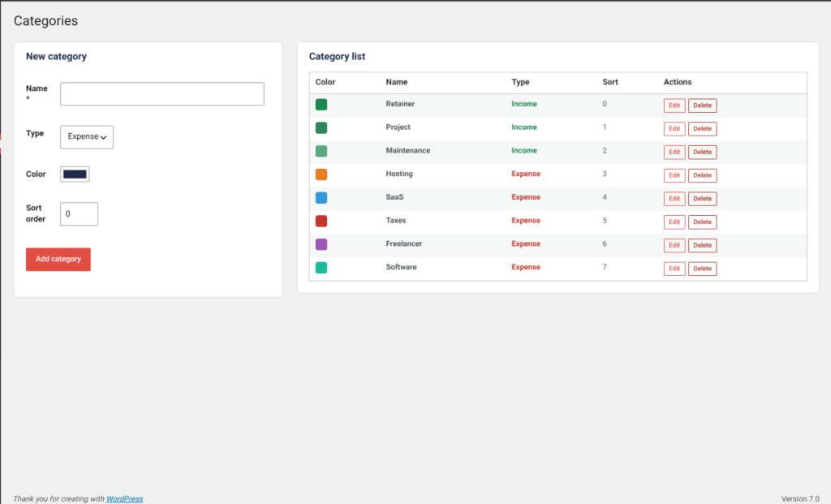Delete the Hosting category

[702, 175]
